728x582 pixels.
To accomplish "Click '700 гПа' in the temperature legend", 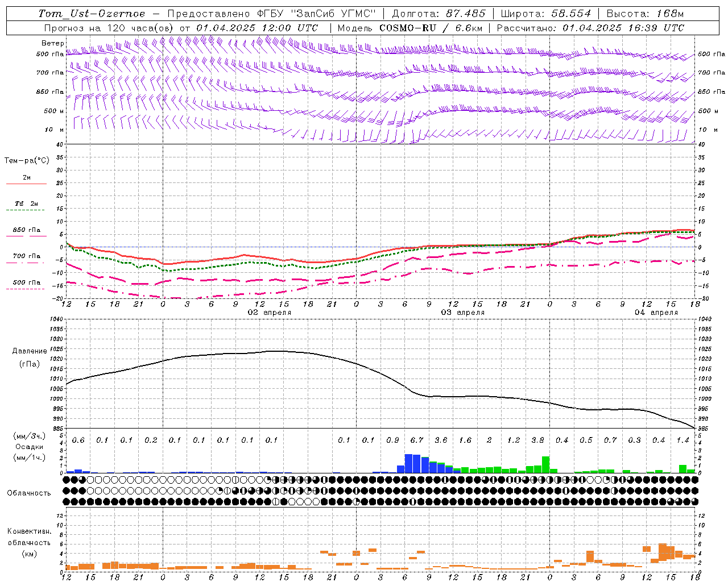I will pyautogui.click(x=27, y=256).
